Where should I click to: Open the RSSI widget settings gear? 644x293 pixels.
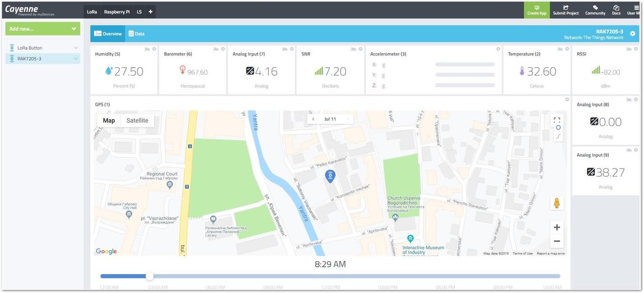636,49
